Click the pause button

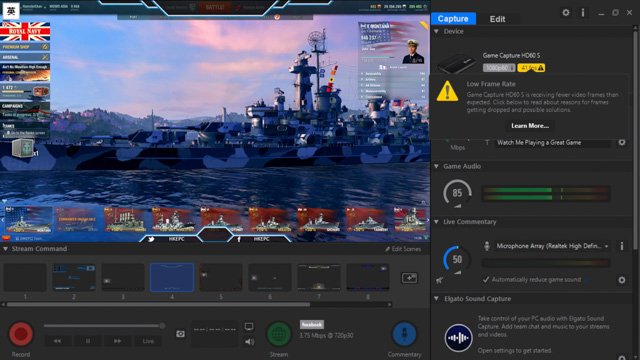(x=88, y=341)
